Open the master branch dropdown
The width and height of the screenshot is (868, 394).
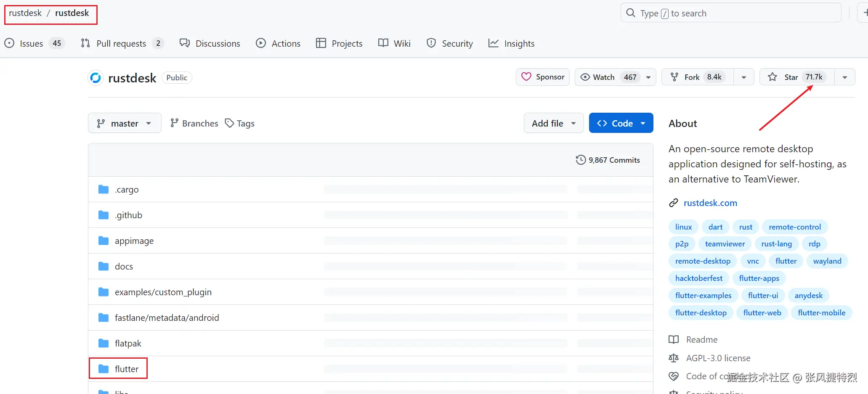[125, 123]
